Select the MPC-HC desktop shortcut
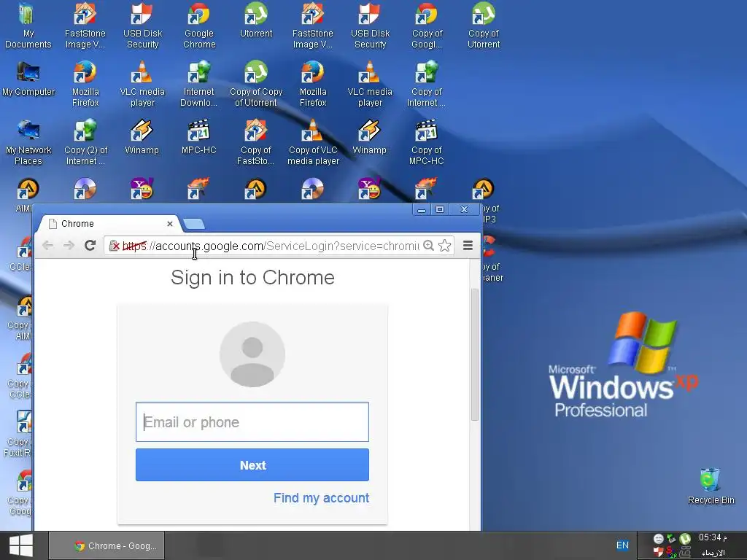 click(198, 137)
